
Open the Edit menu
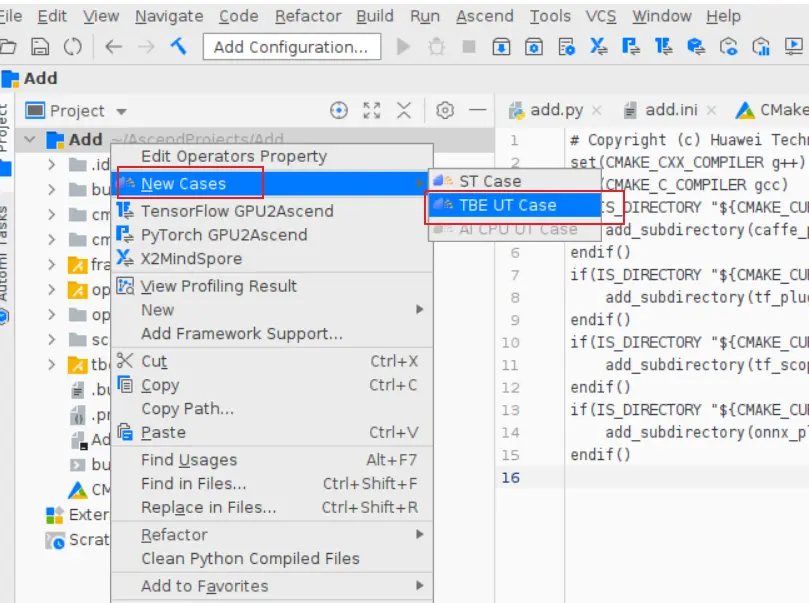(52, 16)
